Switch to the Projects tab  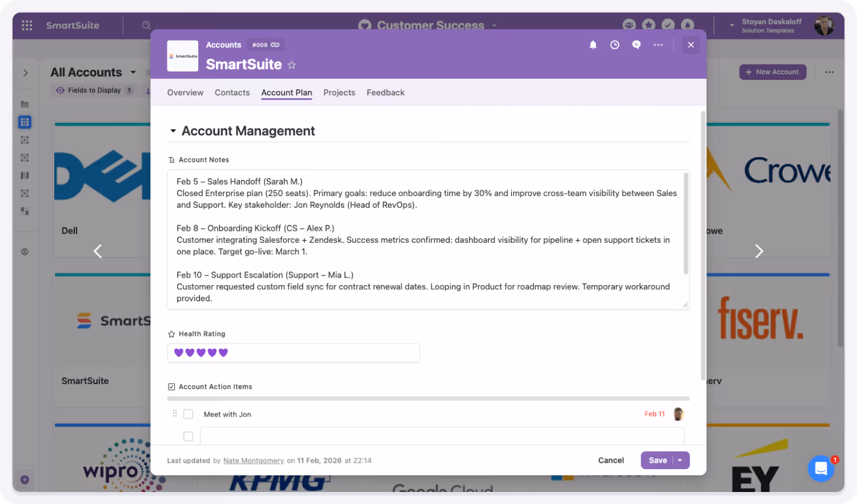coord(339,93)
